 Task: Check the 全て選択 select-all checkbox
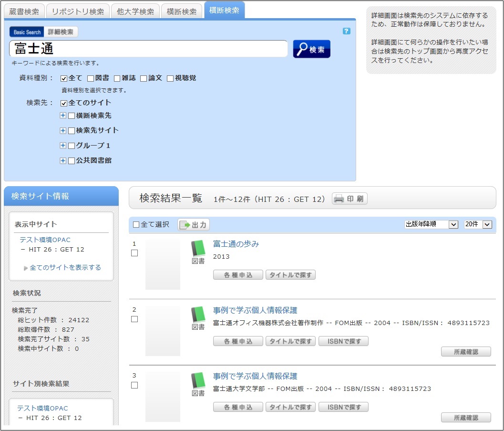pos(136,224)
